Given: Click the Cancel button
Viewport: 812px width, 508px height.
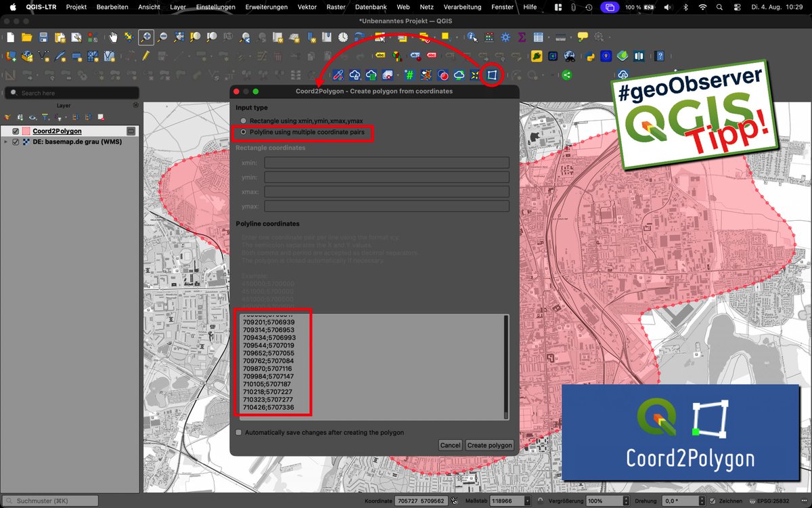Looking at the screenshot, I should [450, 445].
